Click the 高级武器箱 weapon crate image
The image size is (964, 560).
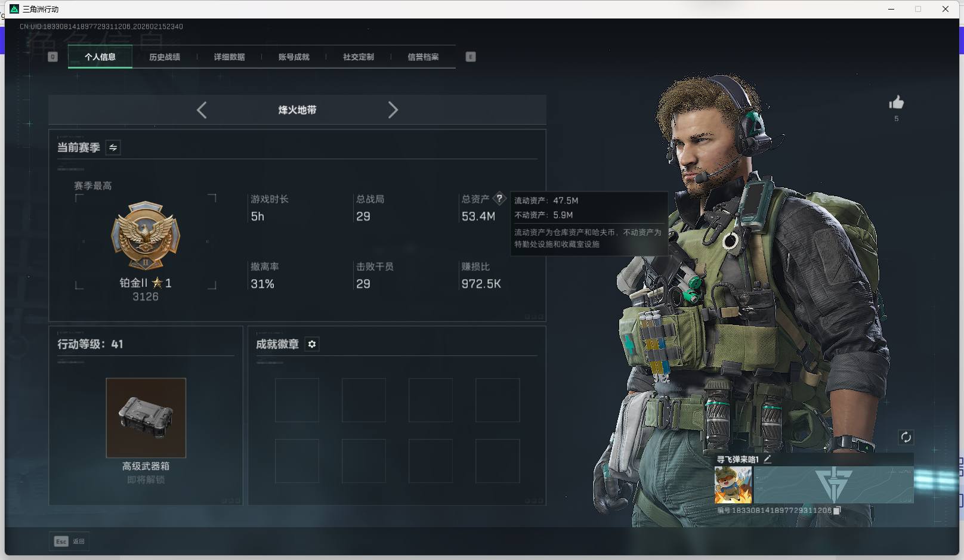click(x=146, y=417)
